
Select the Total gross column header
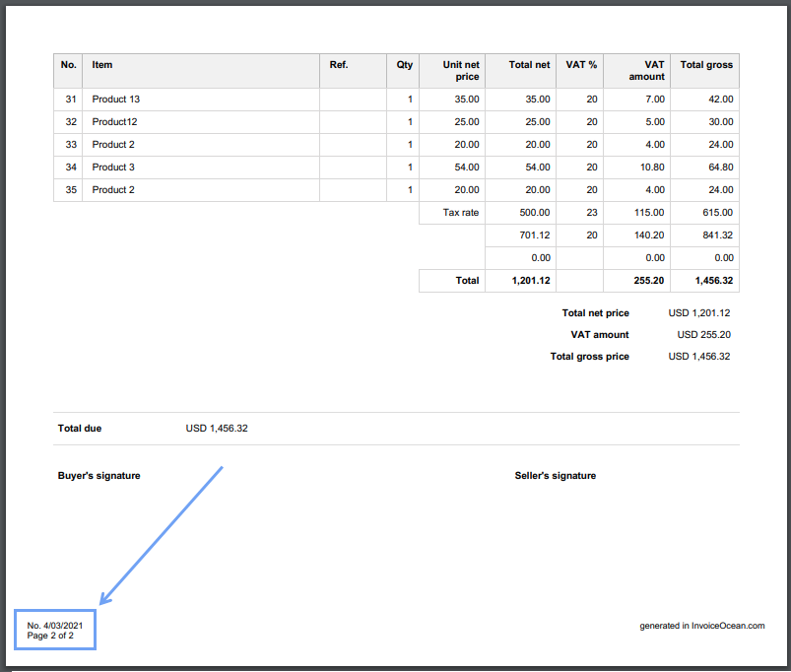click(x=705, y=65)
